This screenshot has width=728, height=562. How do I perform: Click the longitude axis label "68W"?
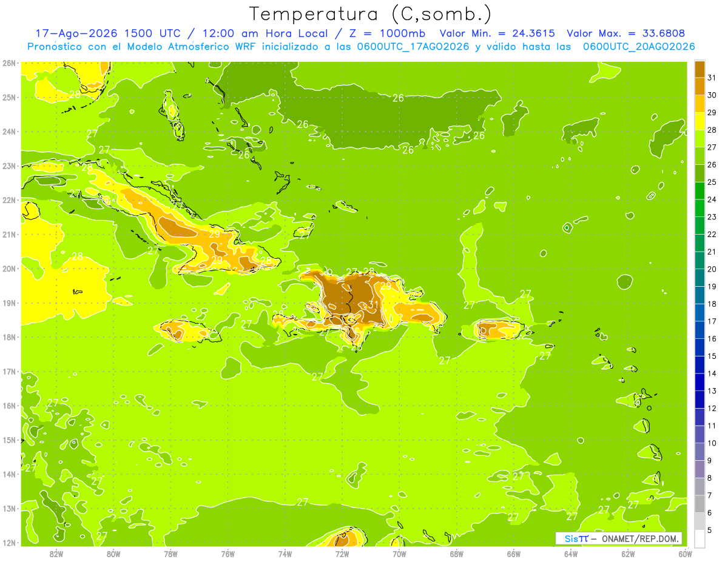click(457, 554)
